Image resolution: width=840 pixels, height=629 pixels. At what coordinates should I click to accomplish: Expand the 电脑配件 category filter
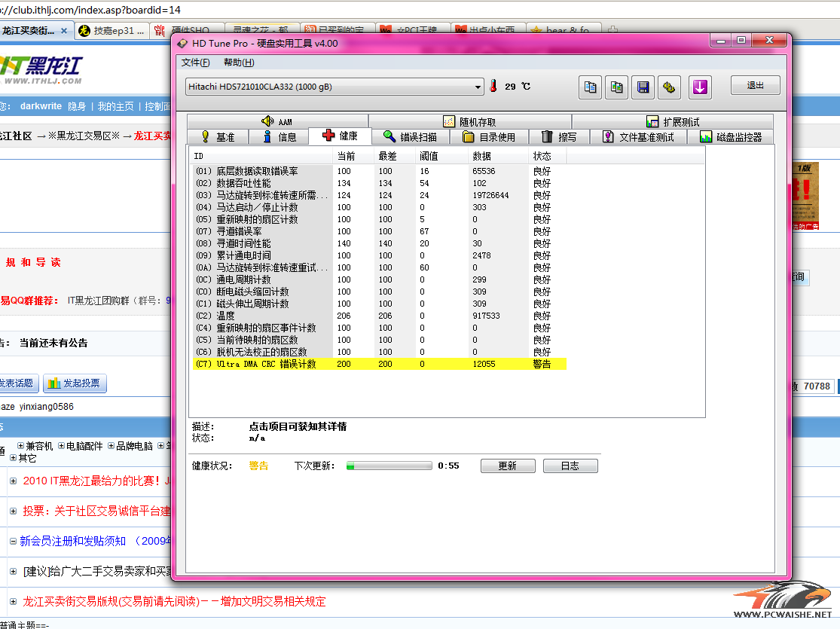click(x=61, y=446)
